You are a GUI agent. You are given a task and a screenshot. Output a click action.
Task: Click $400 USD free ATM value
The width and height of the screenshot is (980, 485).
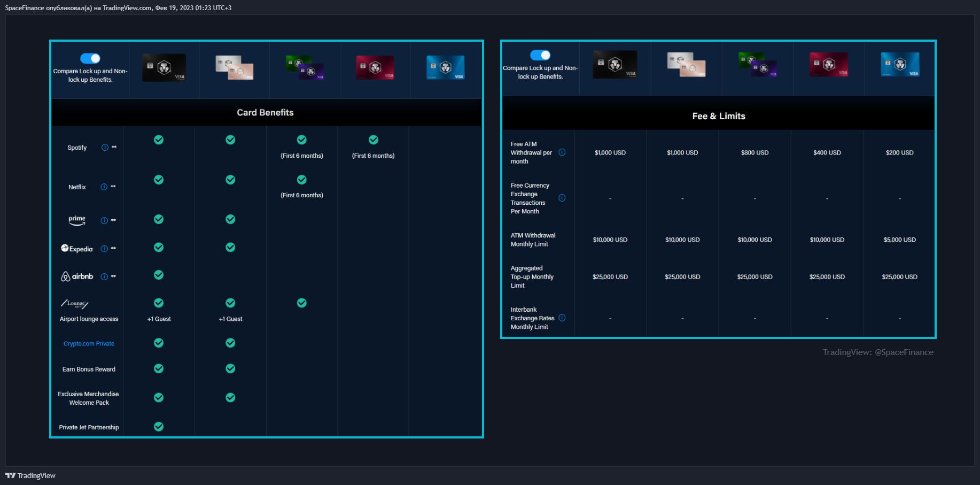(x=827, y=152)
